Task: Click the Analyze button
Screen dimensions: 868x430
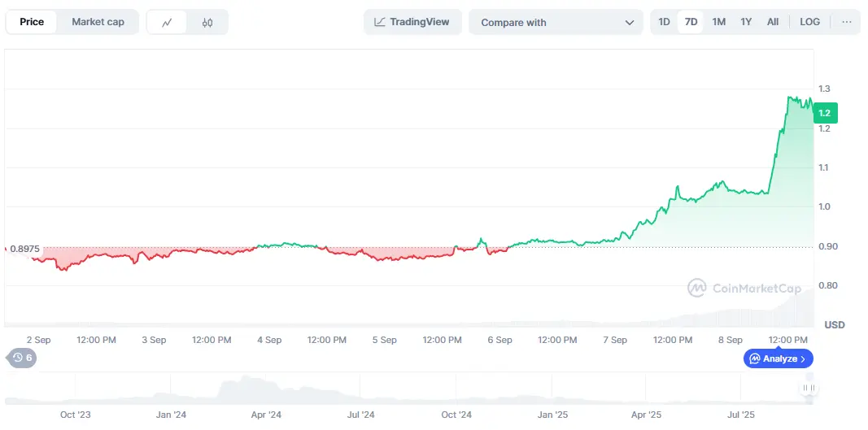Action: pyautogui.click(x=778, y=358)
